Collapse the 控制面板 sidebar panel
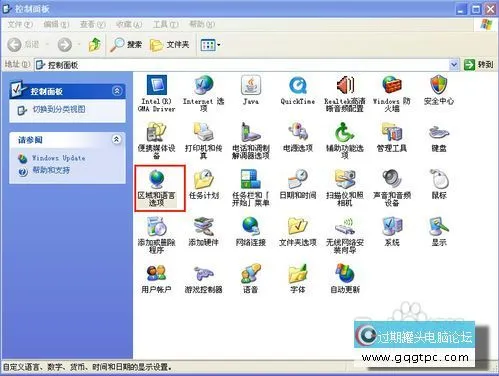Viewport: 499px width, 376px height. 117,91
